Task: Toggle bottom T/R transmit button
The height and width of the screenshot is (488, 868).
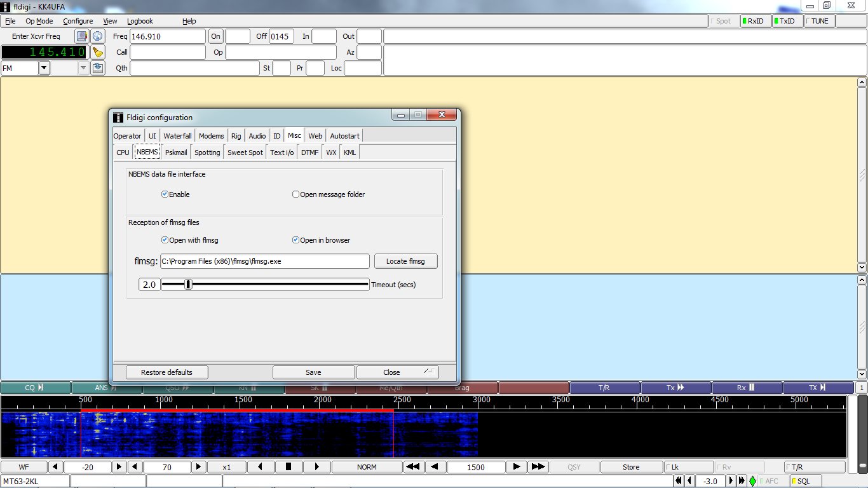Action: (815, 466)
